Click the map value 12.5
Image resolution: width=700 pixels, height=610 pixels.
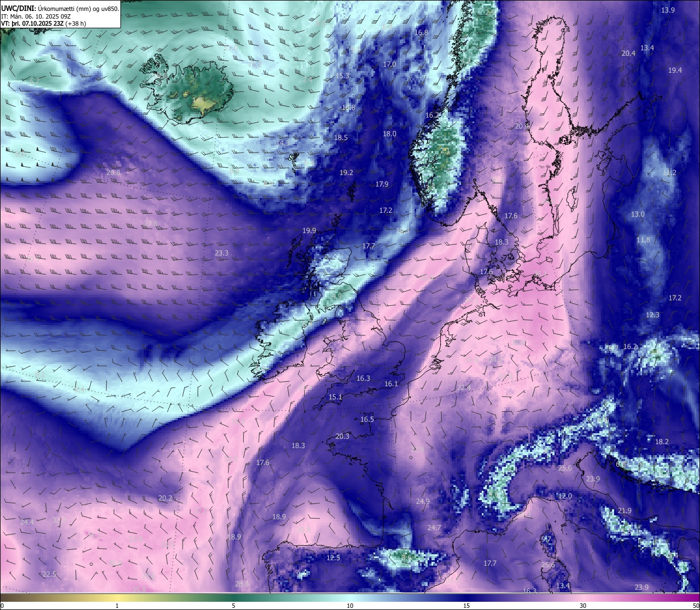333,558
